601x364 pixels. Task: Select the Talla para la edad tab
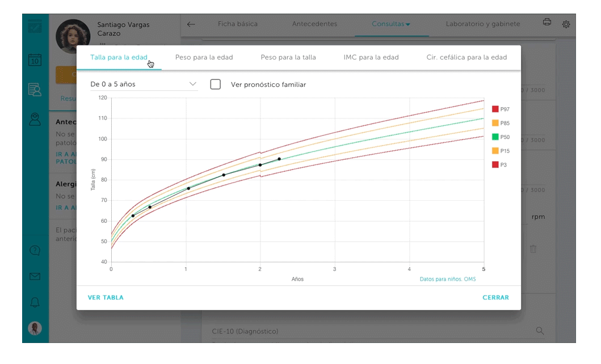(x=119, y=57)
